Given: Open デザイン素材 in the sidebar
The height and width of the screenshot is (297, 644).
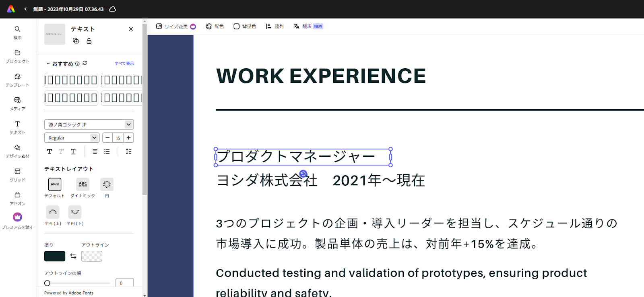Looking at the screenshot, I should 17,151.
